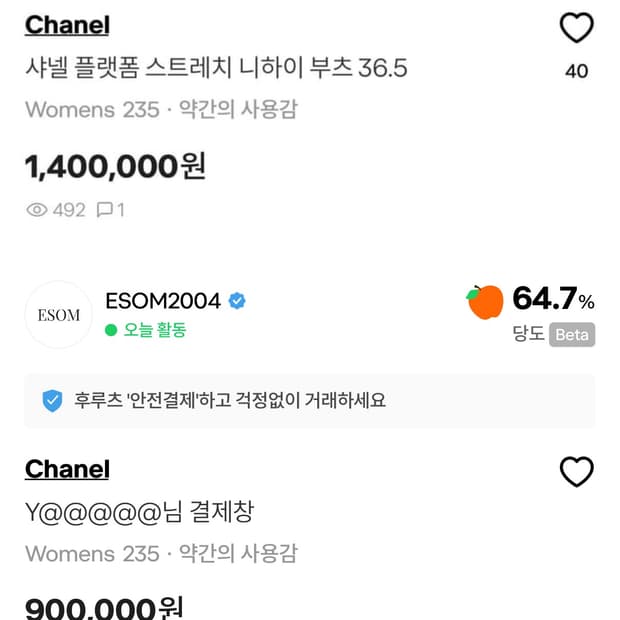This screenshot has width=620, height=620.
Task: Click the peach sweetness score icon
Action: coord(485,302)
